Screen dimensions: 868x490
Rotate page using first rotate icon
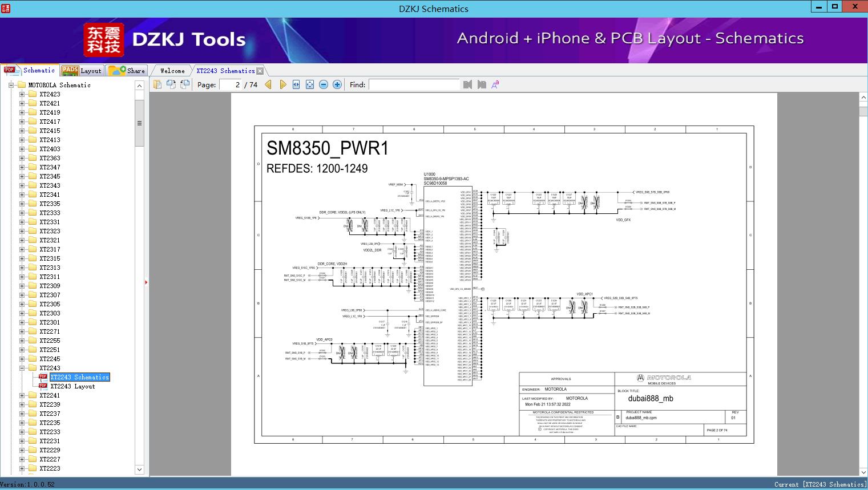pyautogui.click(x=171, y=84)
